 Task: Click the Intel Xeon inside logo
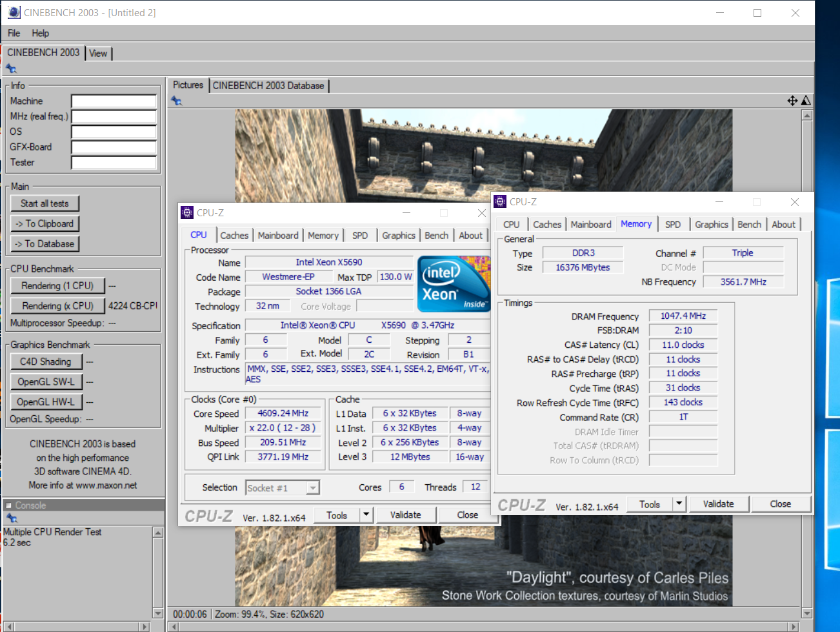point(454,284)
